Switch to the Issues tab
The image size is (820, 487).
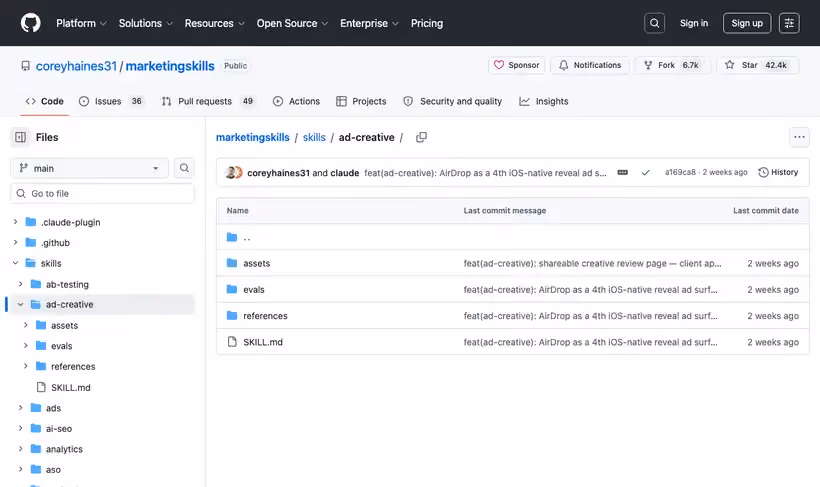[x=111, y=101]
